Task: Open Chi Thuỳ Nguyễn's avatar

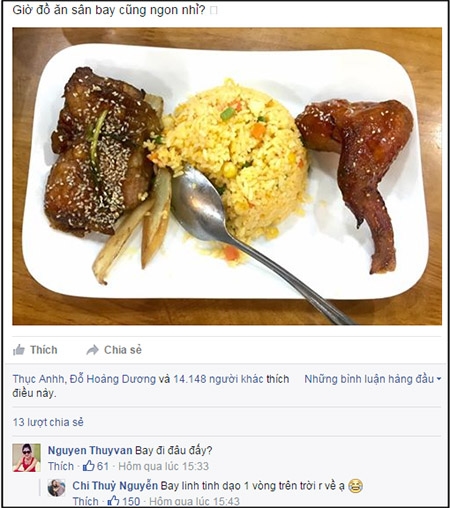Action: [56, 488]
